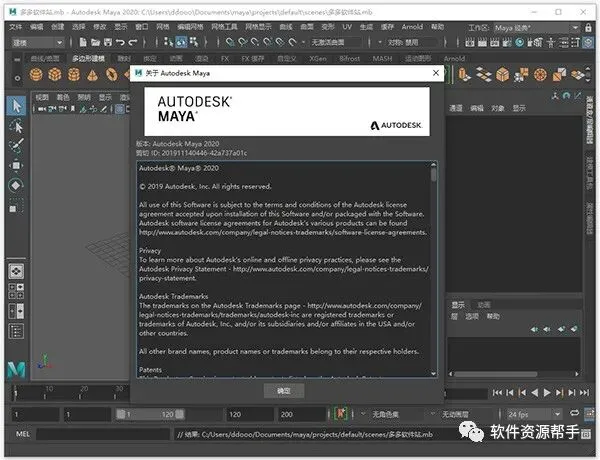Click the animation end time field 200
This screenshot has width=600, height=460.
(302, 414)
